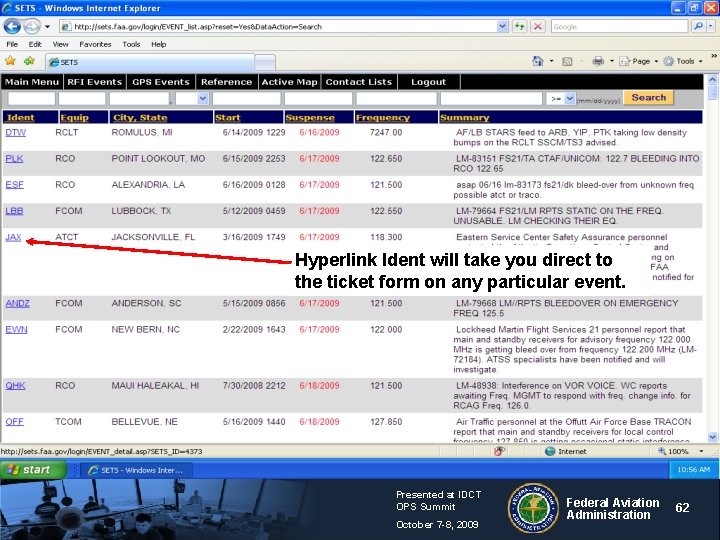Image resolution: width=720 pixels, height=540 pixels.
Task: Open the LBB ident hyperlink
Action: coord(14,211)
